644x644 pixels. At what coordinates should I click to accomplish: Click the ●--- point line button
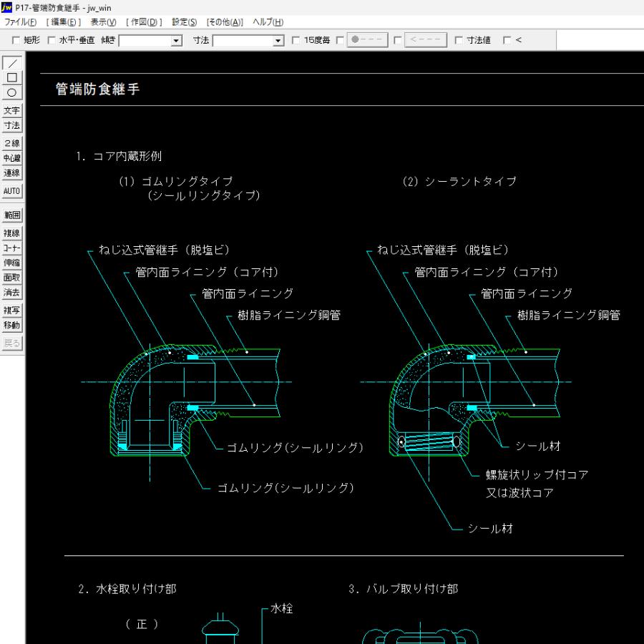point(367,40)
